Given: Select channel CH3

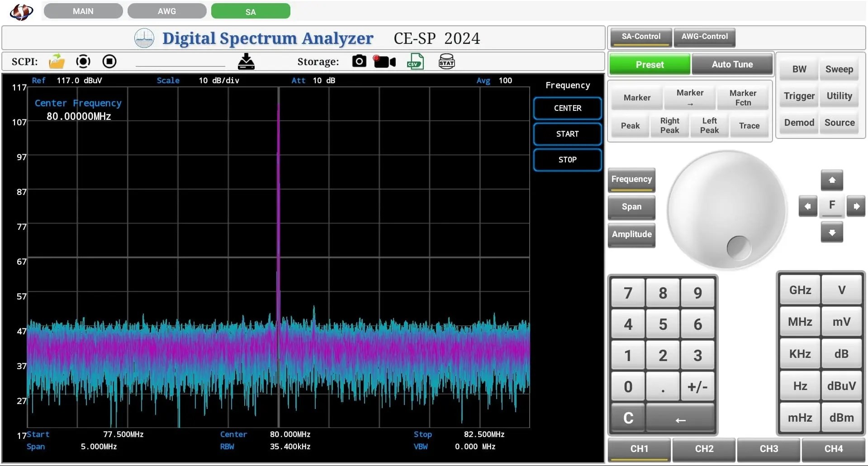Looking at the screenshot, I should click(769, 449).
